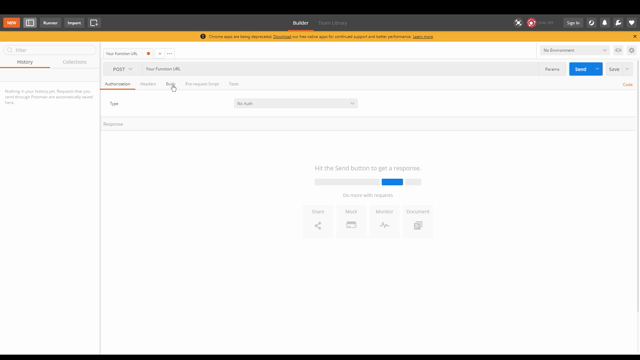
Task: Open the Body tab
Action: (171, 84)
